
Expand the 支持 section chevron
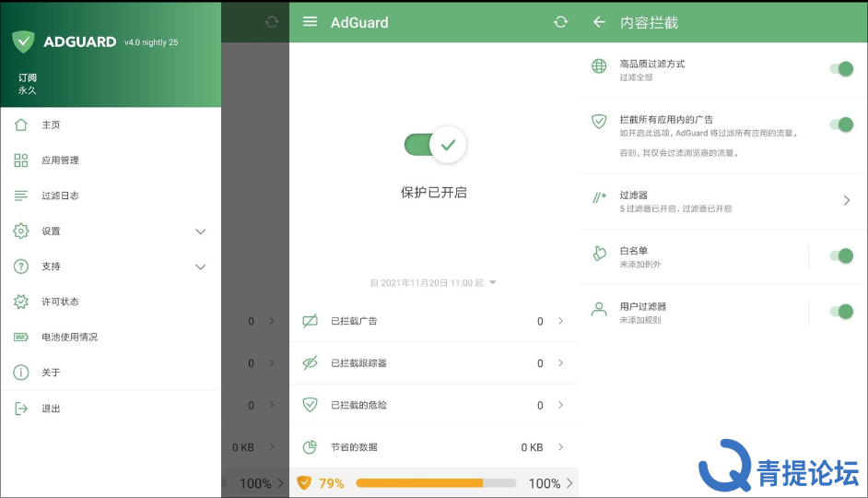(x=200, y=267)
